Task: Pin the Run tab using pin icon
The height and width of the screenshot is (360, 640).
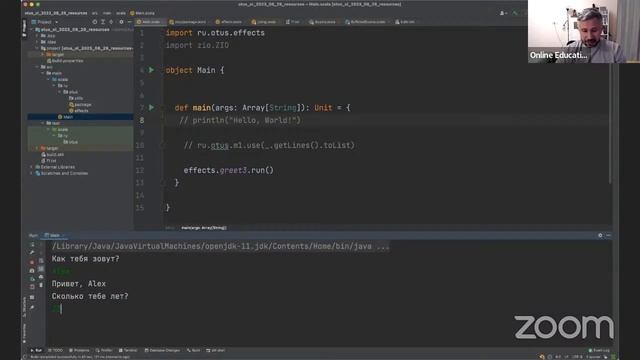Action: pyautogui.click(x=32, y=307)
